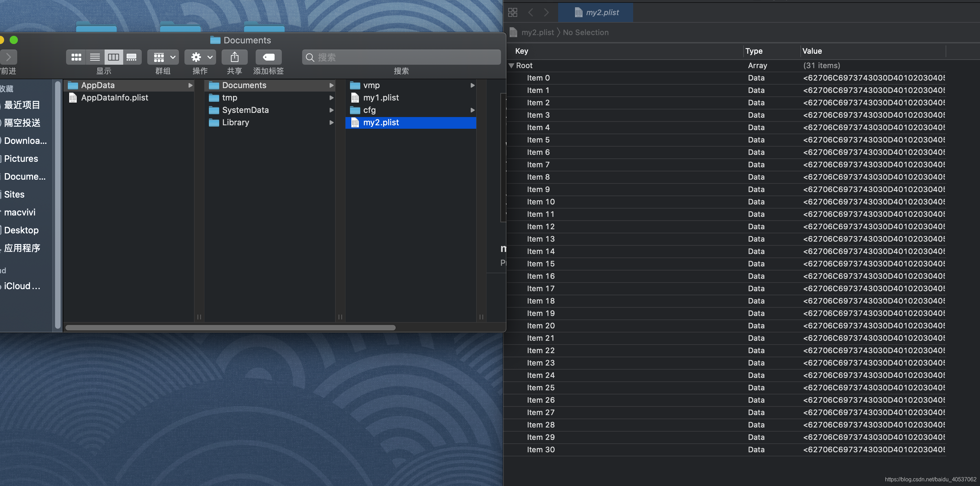
Task: Open Applications in Finder sidebar
Action: coord(22,248)
